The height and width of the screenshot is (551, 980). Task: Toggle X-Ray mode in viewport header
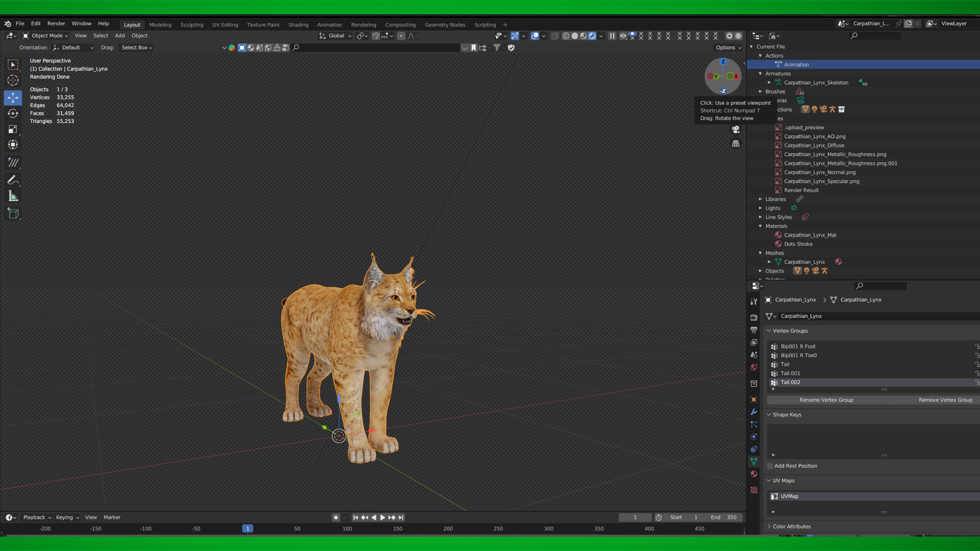555,36
